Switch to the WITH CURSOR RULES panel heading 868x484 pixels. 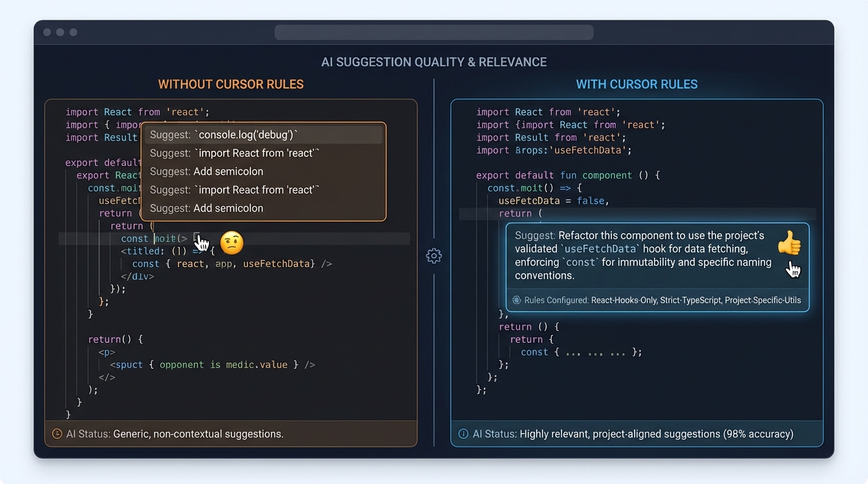point(637,84)
